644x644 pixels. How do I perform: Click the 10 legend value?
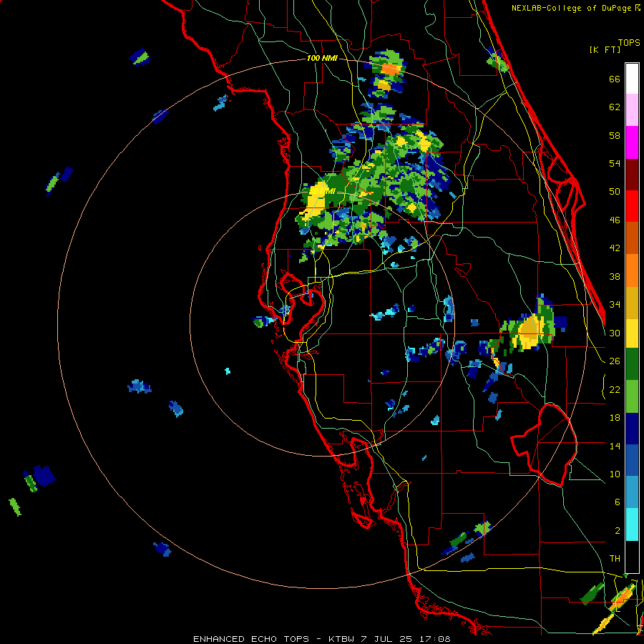[615, 474]
